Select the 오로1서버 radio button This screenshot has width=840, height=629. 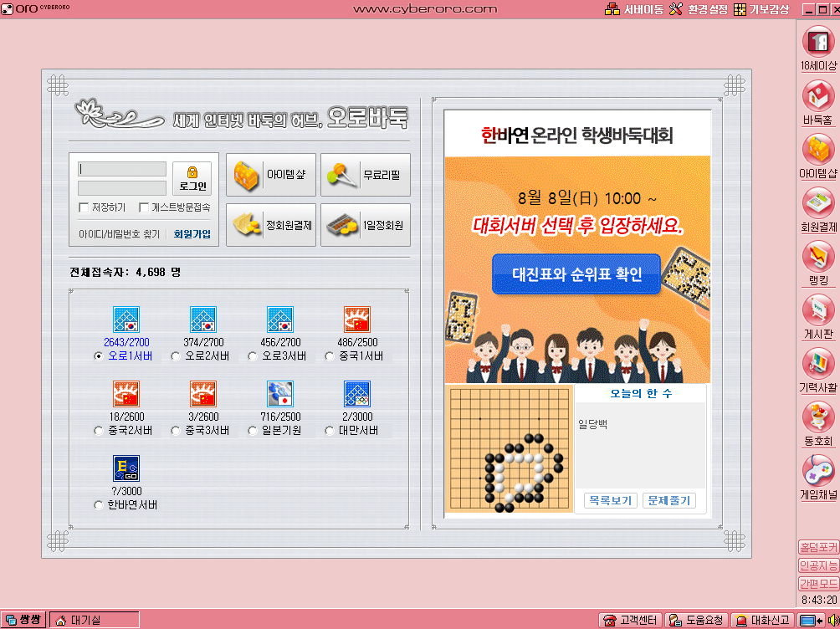98,355
